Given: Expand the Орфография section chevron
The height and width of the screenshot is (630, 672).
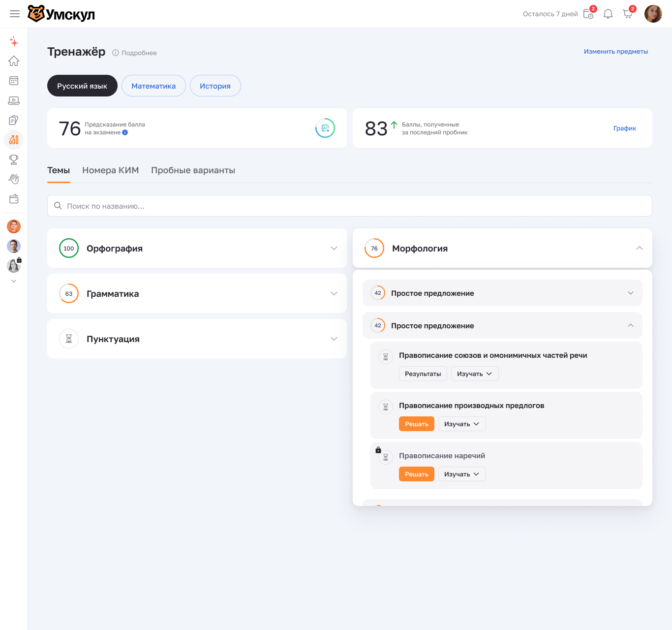Looking at the screenshot, I should 334,248.
